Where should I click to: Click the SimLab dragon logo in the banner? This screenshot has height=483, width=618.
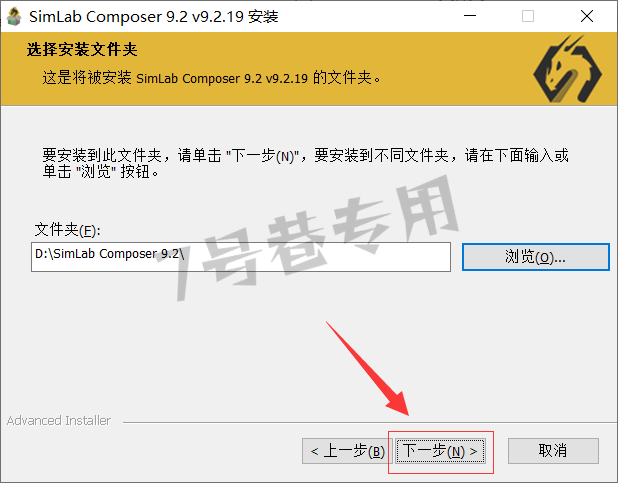click(567, 69)
